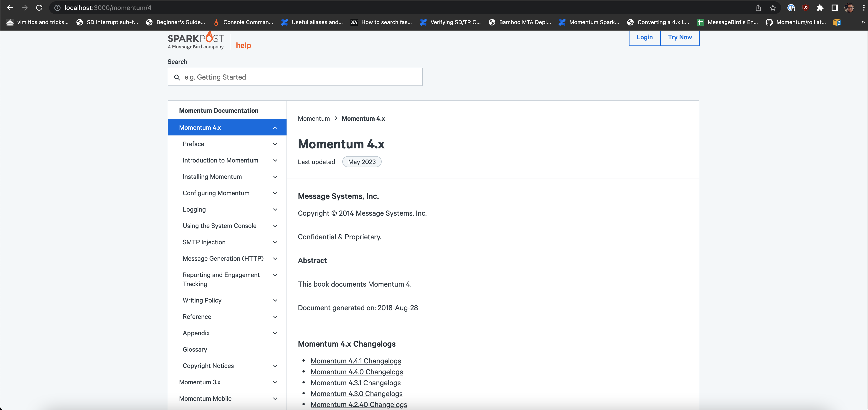868x410 pixels.
Task: Expand the Momentum 3.x section chevron
Action: 275,382
